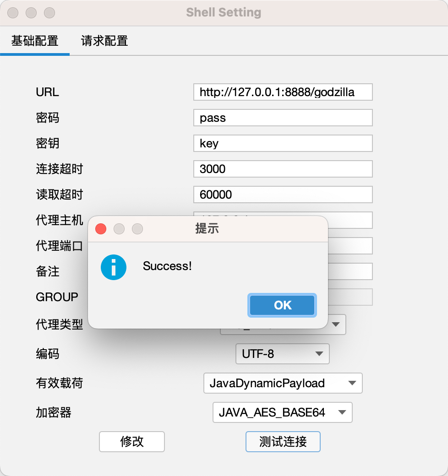Click 测试连接 to test the connection

point(283,442)
